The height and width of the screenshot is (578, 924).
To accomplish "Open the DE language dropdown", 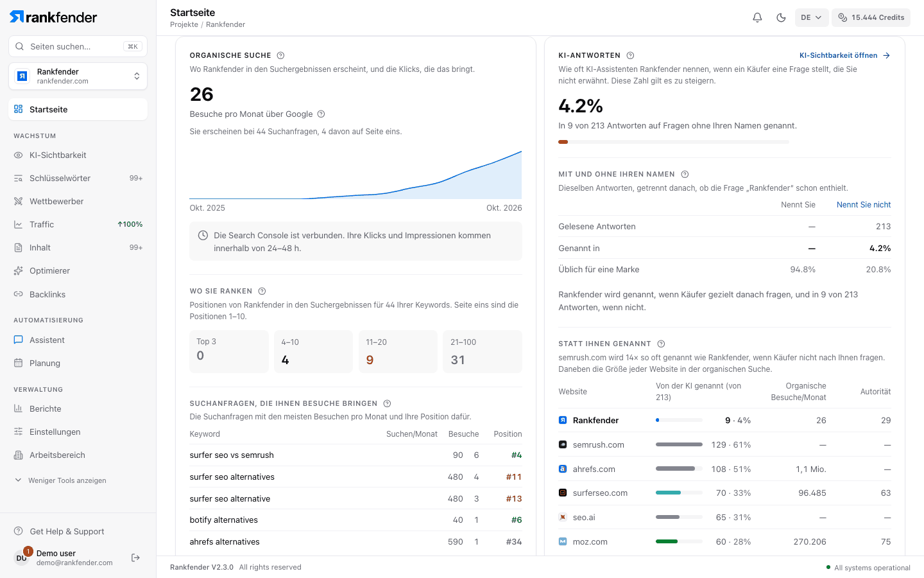I will [x=811, y=17].
